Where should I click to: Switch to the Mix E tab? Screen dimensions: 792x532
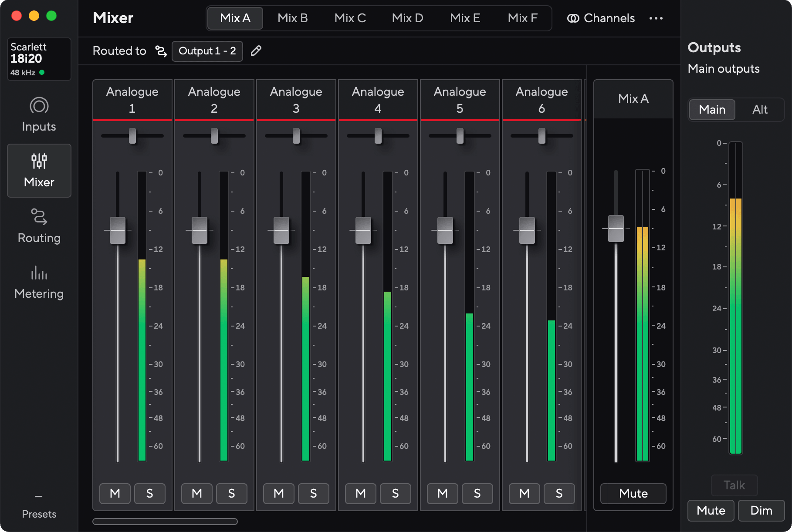[x=465, y=18]
